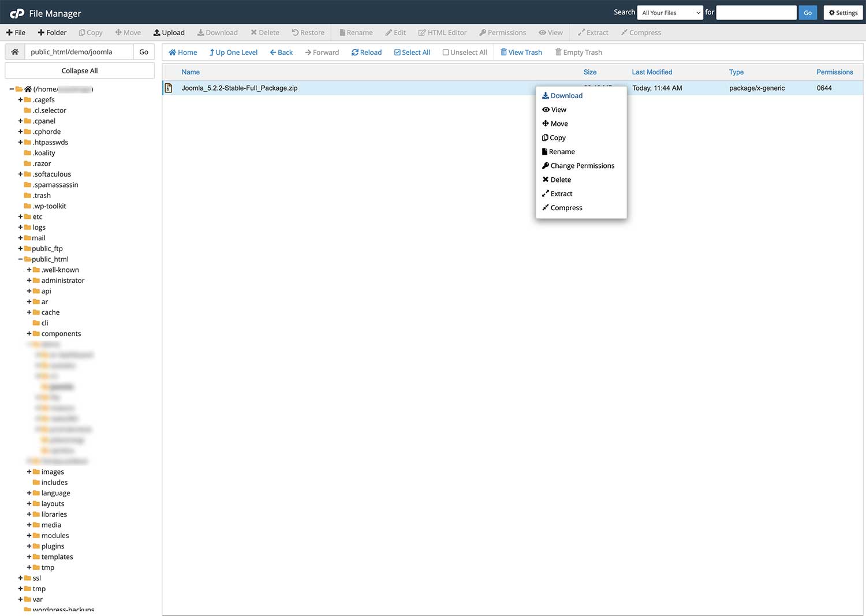Open View Trash
The width and height of the screenshot is (866, 616).
[x=521, y=53]
